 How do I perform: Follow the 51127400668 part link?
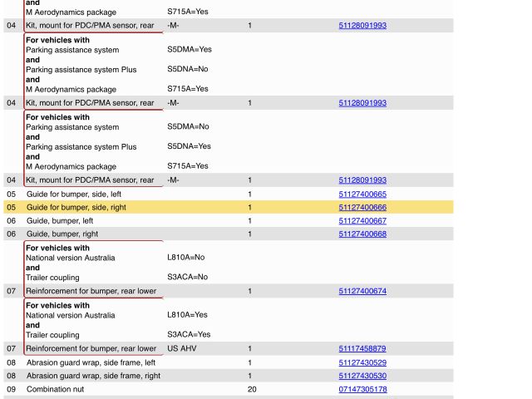[362, 234]
